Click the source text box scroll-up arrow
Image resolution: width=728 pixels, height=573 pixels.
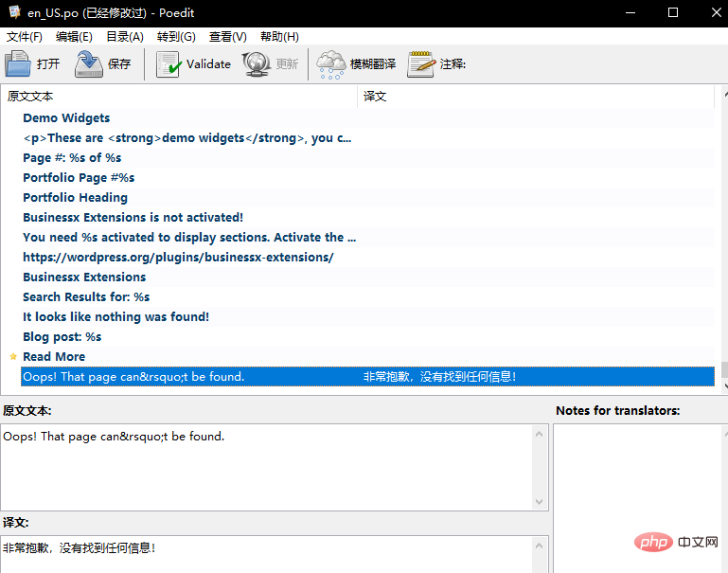[x=539, y=434]
